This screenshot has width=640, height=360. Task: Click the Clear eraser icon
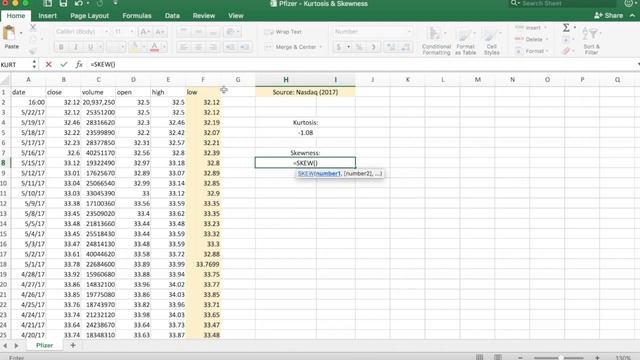(566, 51)
